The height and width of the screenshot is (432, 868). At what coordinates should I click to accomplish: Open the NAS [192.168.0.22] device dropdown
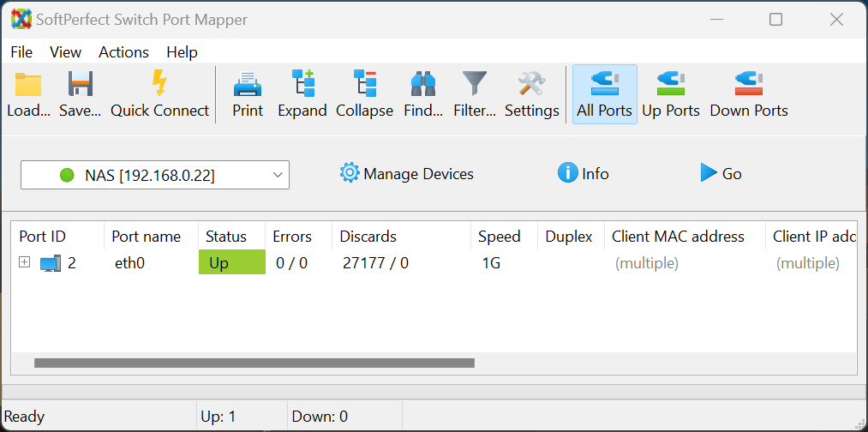pyautogui.click(x=155, y=175)
